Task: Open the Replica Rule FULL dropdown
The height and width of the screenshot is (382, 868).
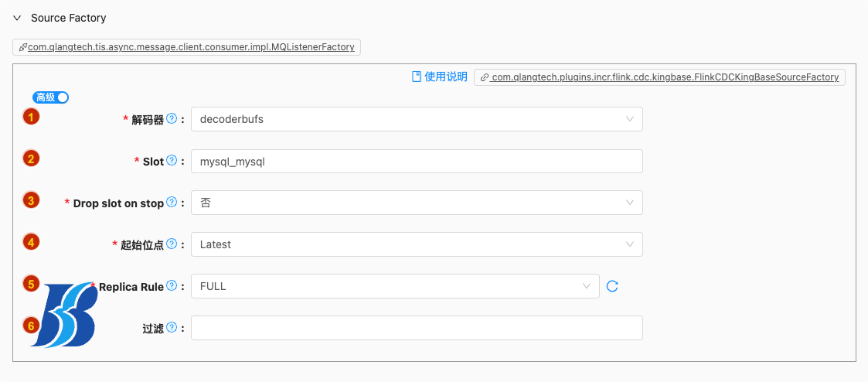Action: (395, 286)
